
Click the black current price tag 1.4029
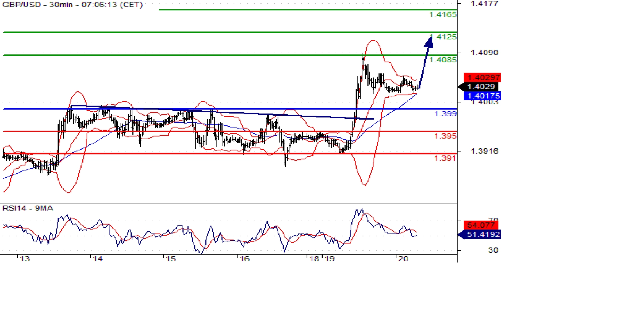(481, 87)
